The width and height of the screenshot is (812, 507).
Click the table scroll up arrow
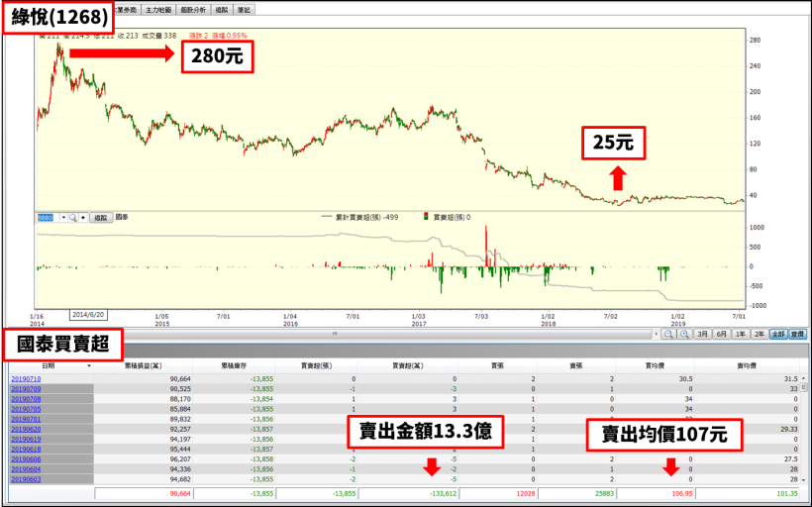click(804, 378)
